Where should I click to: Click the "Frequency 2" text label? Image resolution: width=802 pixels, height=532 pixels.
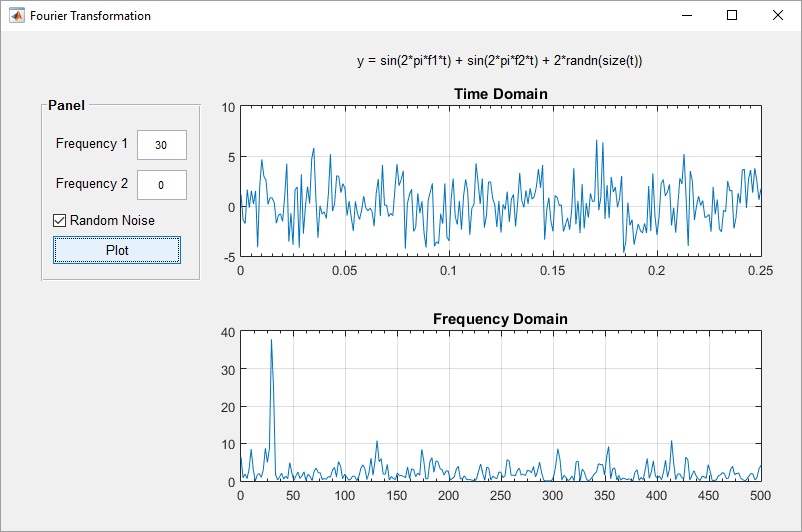[x=92, y=184]
